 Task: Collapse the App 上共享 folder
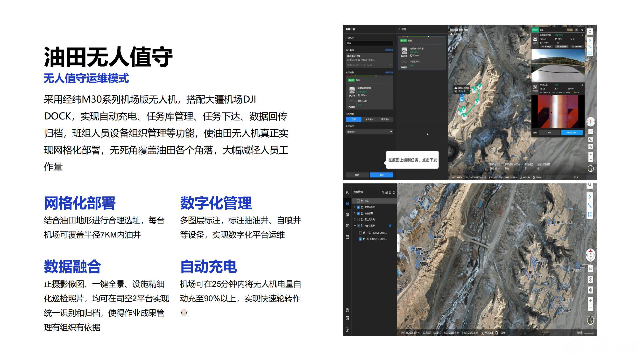coord(355,226)
